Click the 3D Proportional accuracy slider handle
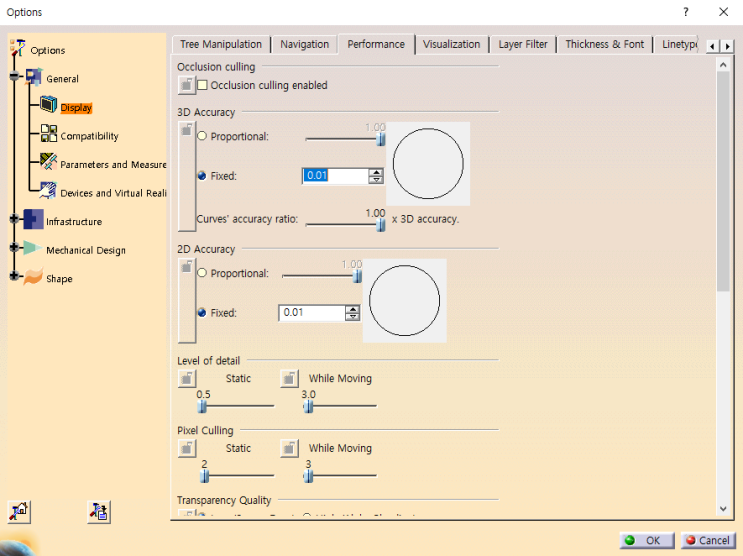This screenshot has height=556, width=743. (x=381, y=139)
